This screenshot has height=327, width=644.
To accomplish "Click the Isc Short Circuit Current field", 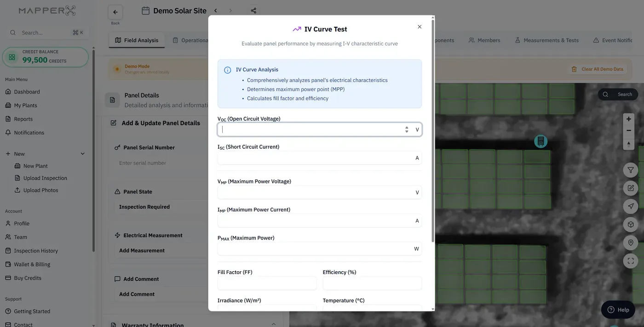I will pyautogui.click(x=319, y=158).
